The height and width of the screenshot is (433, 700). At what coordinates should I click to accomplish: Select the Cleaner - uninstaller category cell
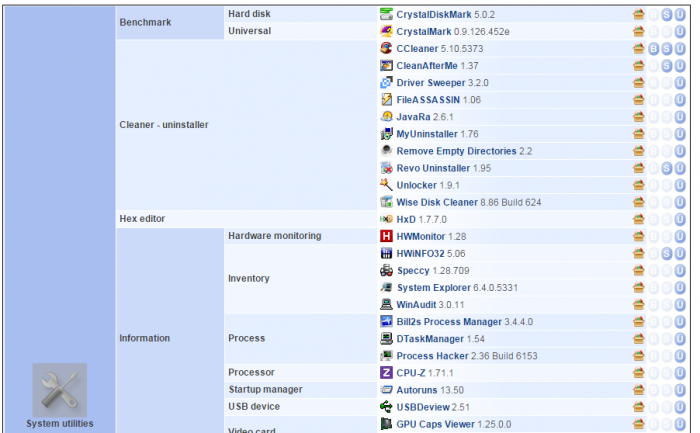coord(164,125)
